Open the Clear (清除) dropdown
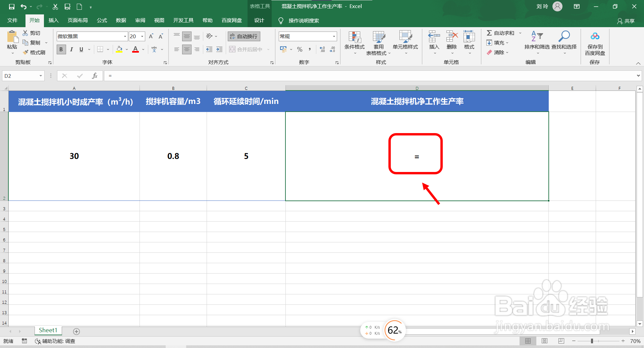The width and height of the screenshot is (644, 348). click(498, 52)
